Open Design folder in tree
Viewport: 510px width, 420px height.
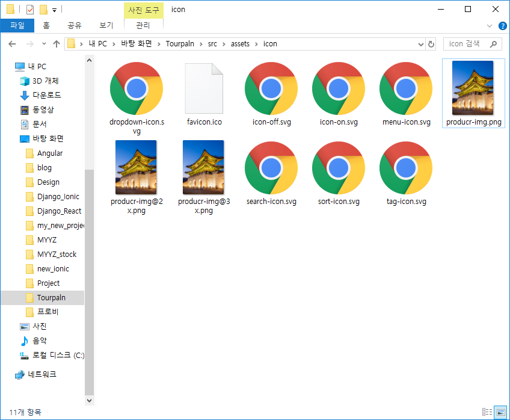43,182
